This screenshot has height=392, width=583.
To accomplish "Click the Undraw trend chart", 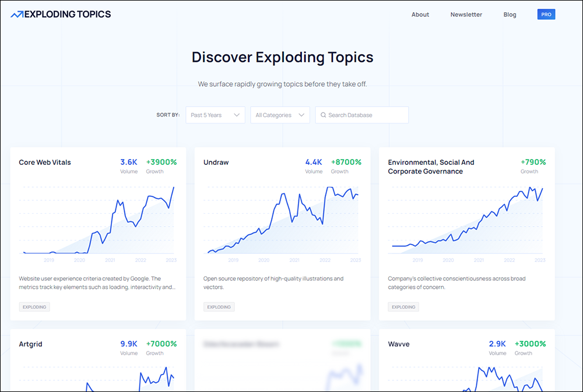I will [282, 223].
